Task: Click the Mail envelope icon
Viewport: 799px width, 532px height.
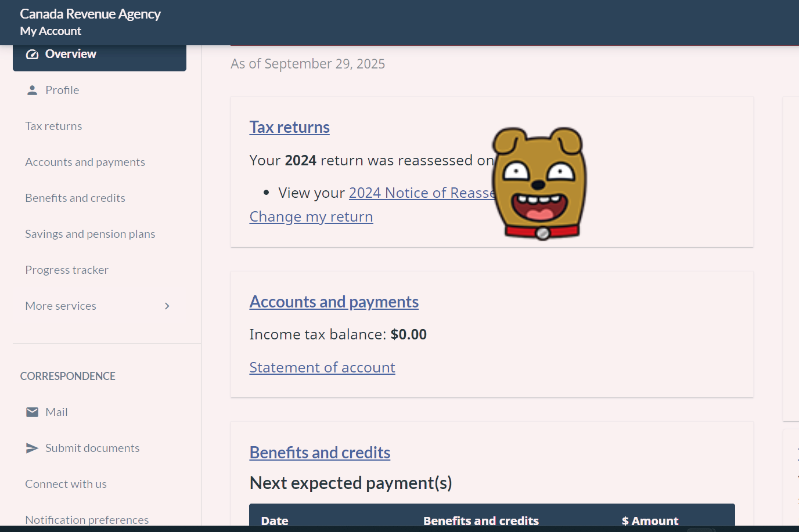Action: pyautogui.click(x=33, y=412)
